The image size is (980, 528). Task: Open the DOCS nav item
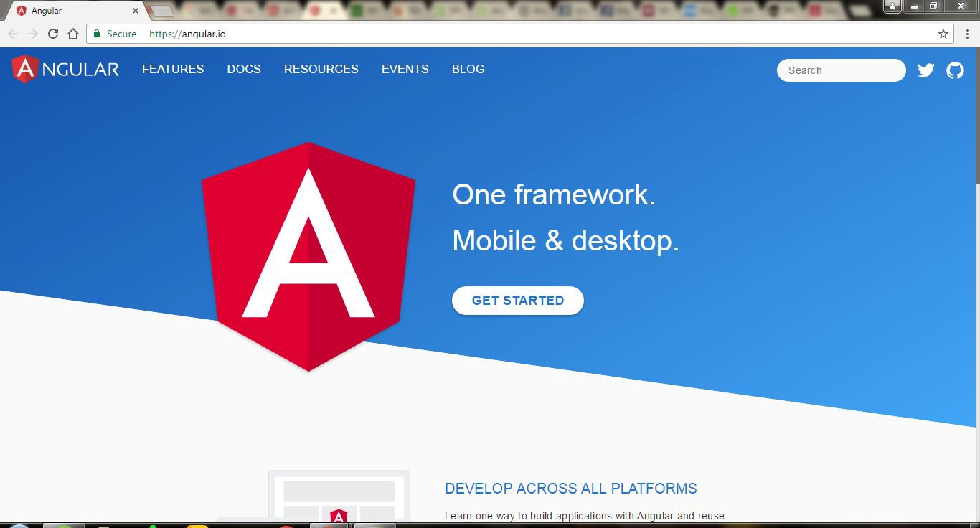point(244,69)
